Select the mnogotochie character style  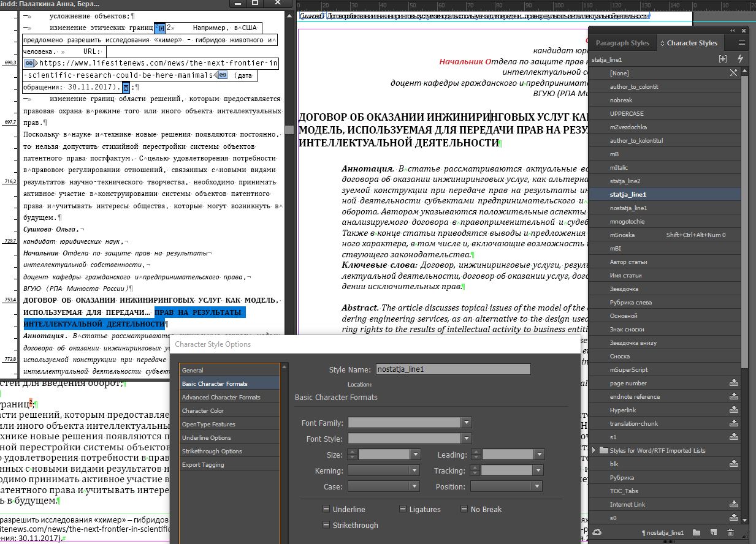pyautogui.click(x=665, y=221)
